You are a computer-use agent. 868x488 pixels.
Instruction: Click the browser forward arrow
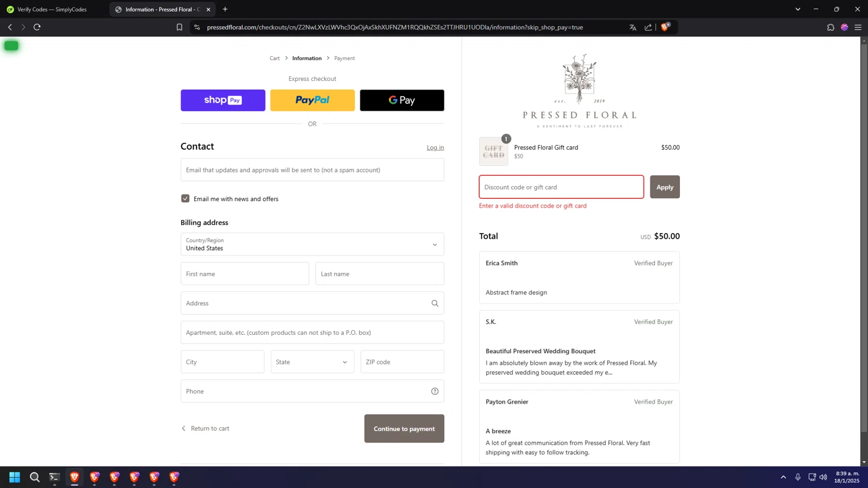[23, 27]
